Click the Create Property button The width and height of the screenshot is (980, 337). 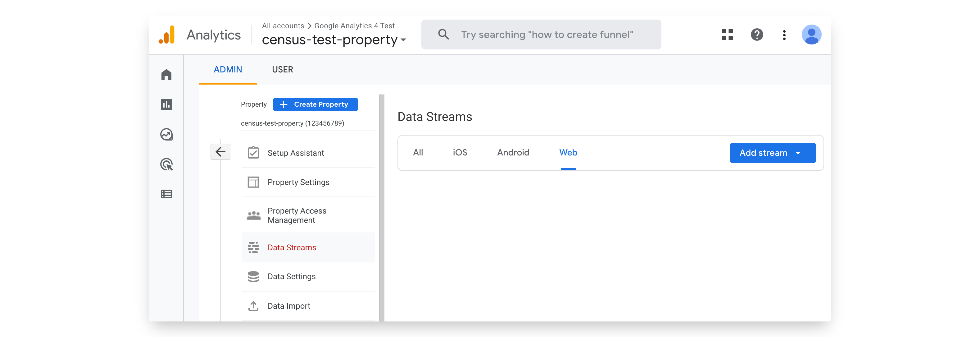315,104
